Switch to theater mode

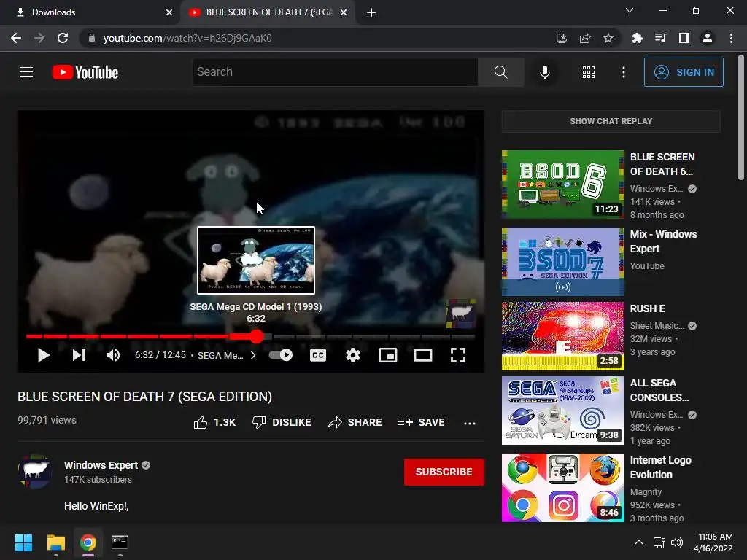(422, 355)
